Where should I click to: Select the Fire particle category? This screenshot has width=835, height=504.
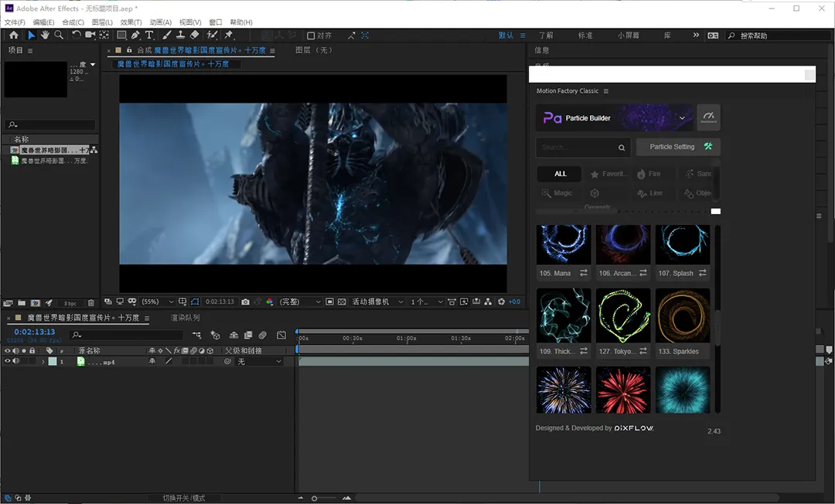point(649,174)
